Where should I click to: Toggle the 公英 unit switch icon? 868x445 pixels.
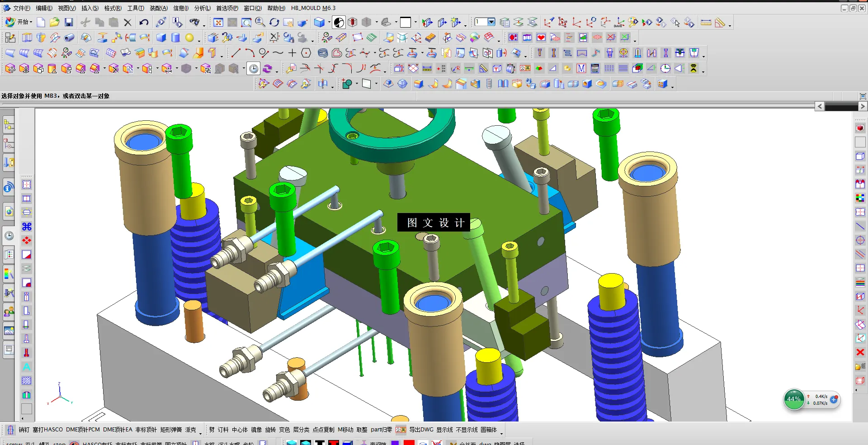click(x=401, y=430)
